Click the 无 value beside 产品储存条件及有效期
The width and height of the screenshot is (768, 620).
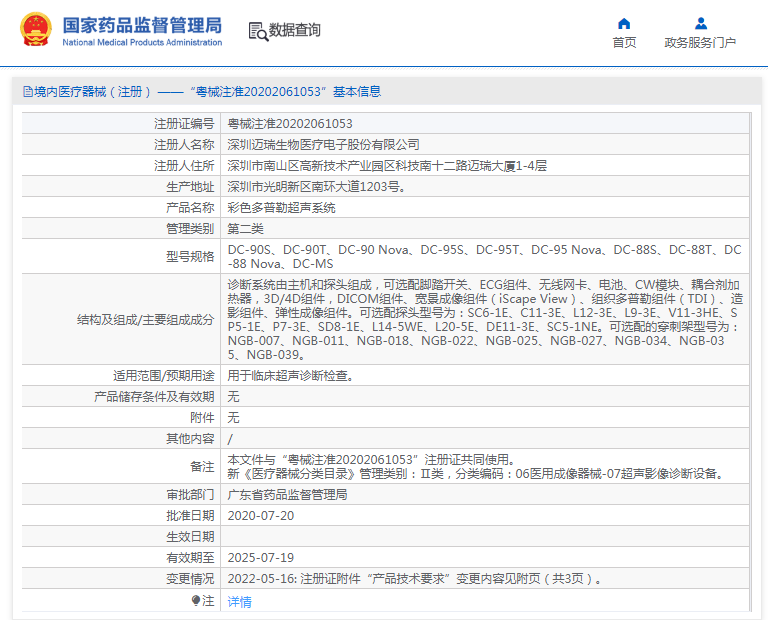coord(234,397)
